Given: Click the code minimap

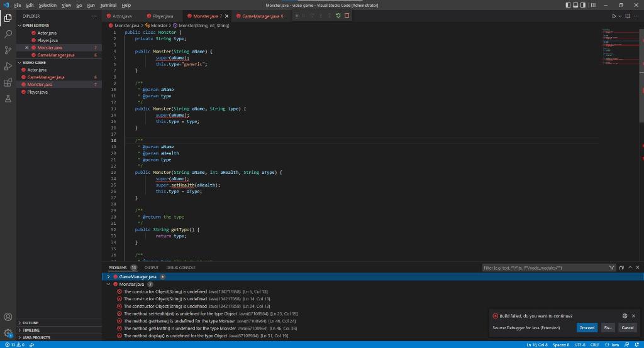Looking at the screenshot, I should [x=621, y=46].
